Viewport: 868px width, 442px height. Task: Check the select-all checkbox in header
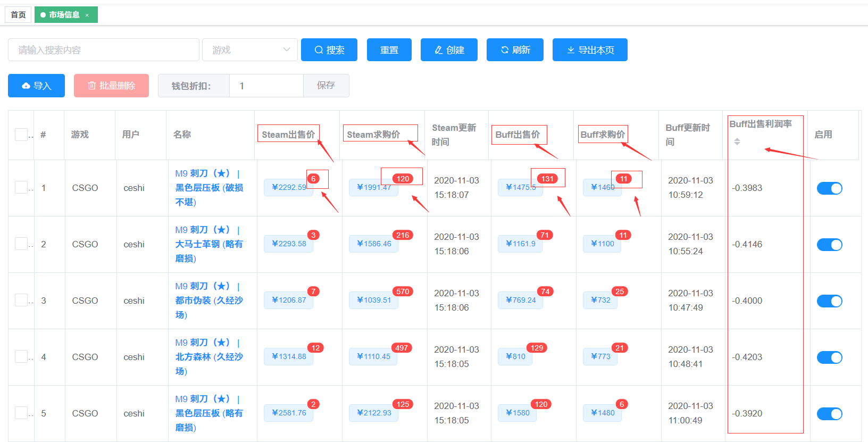click(21, 135)
